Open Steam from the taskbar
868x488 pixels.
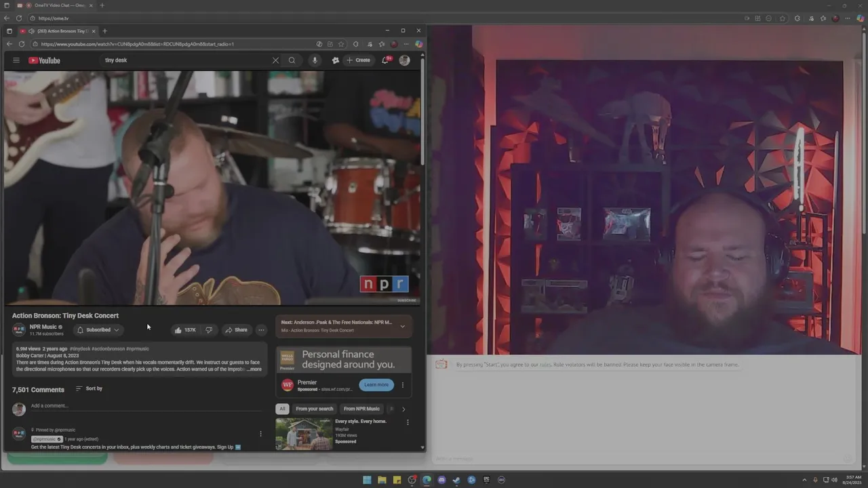coord(456,480)
